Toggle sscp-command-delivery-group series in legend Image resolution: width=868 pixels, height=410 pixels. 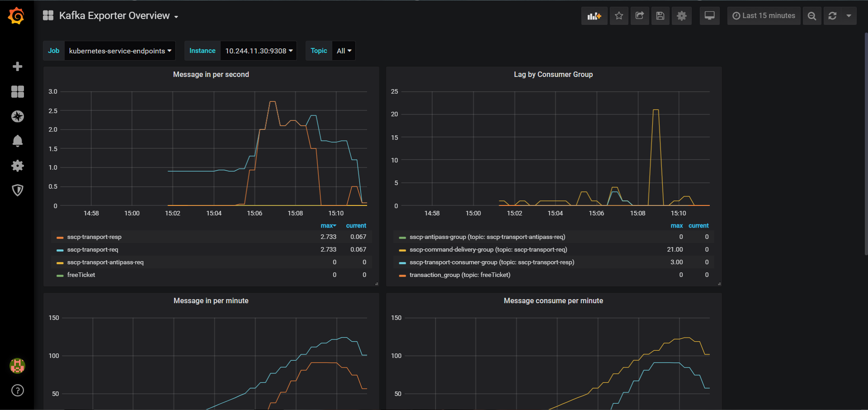click(x=488, y=250)
